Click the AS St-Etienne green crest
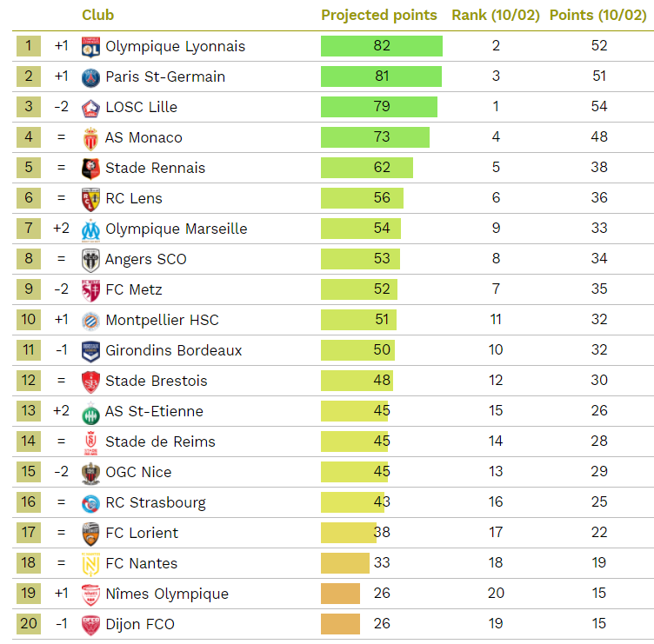 coord(90,411)
